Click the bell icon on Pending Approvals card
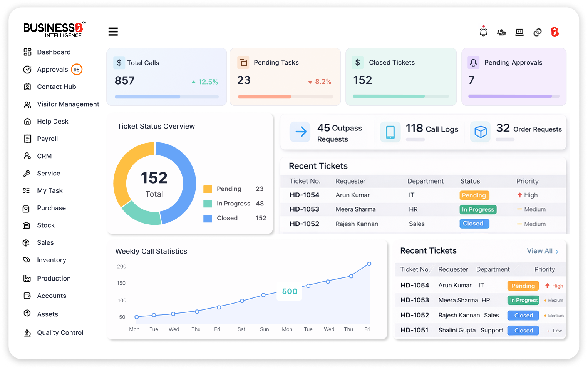 pyautogui.click(x=473, y=62)
